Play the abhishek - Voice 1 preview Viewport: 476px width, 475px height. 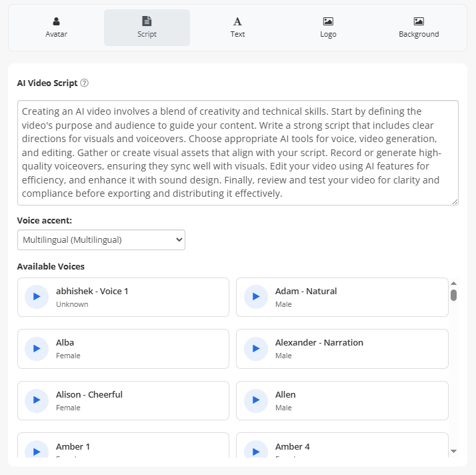37,297
